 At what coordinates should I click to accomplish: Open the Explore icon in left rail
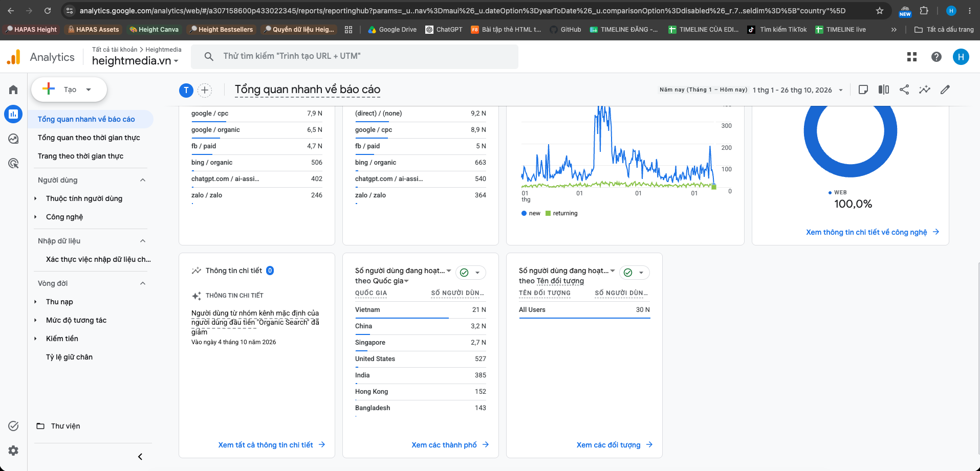pyautogui.click(x=13, y=139)
